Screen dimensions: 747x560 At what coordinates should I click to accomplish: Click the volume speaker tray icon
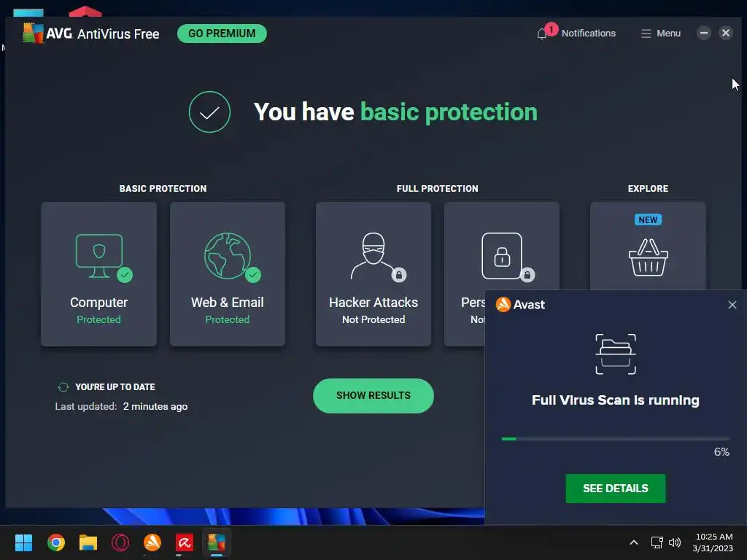[x=675, y=542]
